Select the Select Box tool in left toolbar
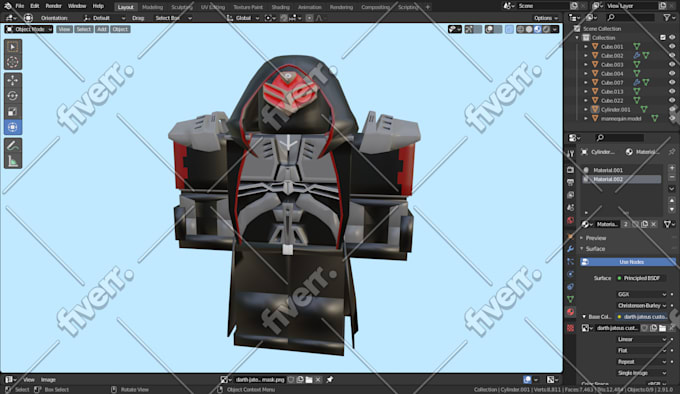This screenshot has height=394, width=680. coord(13,47)
